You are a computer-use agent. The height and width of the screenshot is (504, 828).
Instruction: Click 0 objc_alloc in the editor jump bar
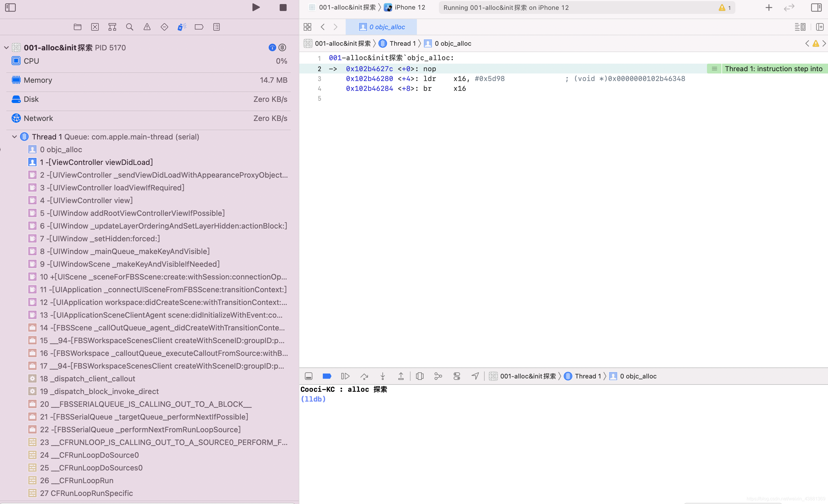coord(448,43)
